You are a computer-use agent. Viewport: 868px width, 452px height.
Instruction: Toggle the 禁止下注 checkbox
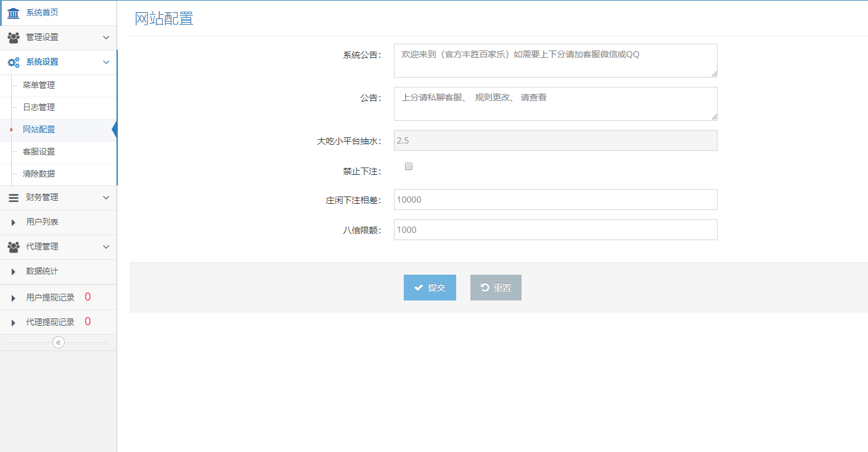[408, 166]
